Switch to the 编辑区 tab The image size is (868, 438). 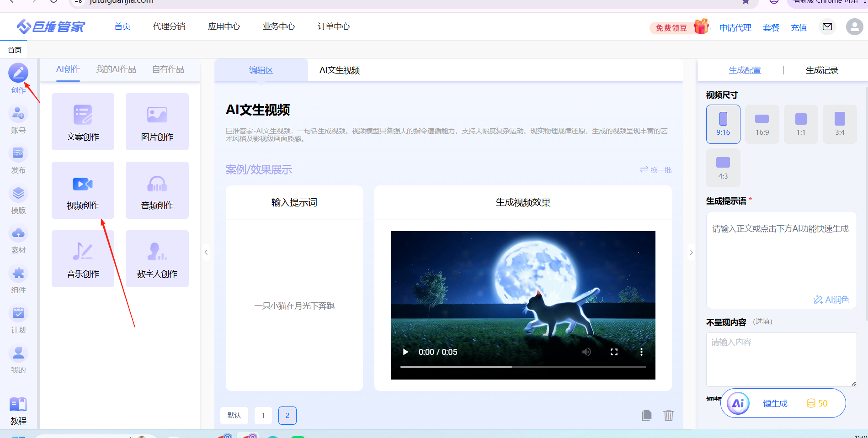[x=261, y=70]
